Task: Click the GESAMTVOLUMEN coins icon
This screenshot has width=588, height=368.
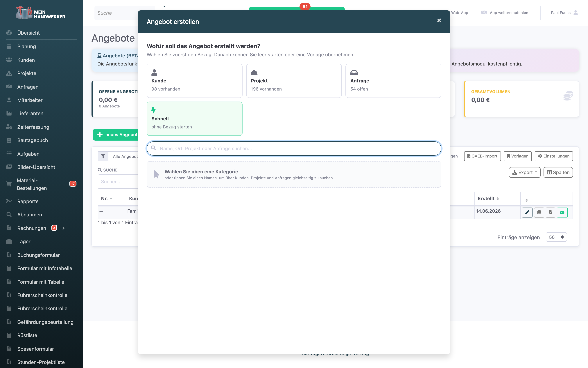Action: [568, 96]
